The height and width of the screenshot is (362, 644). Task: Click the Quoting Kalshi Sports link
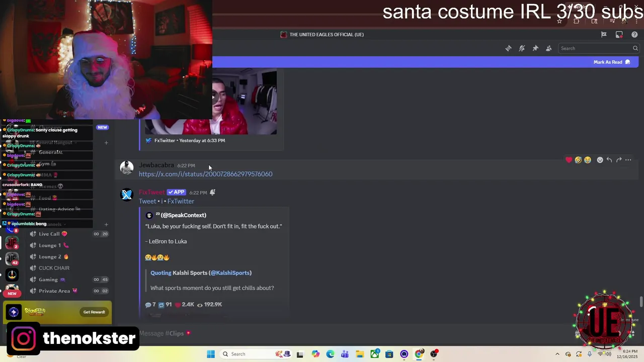(201, 273)
